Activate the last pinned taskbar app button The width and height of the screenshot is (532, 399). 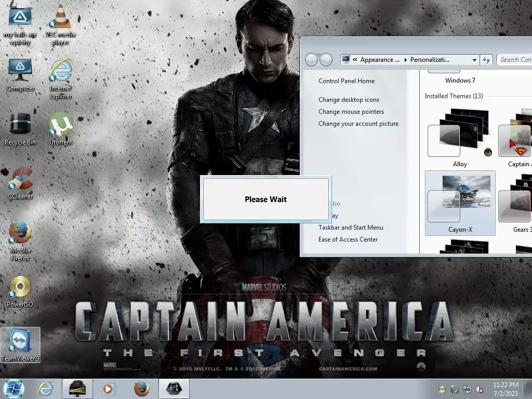tap(174, 389)
